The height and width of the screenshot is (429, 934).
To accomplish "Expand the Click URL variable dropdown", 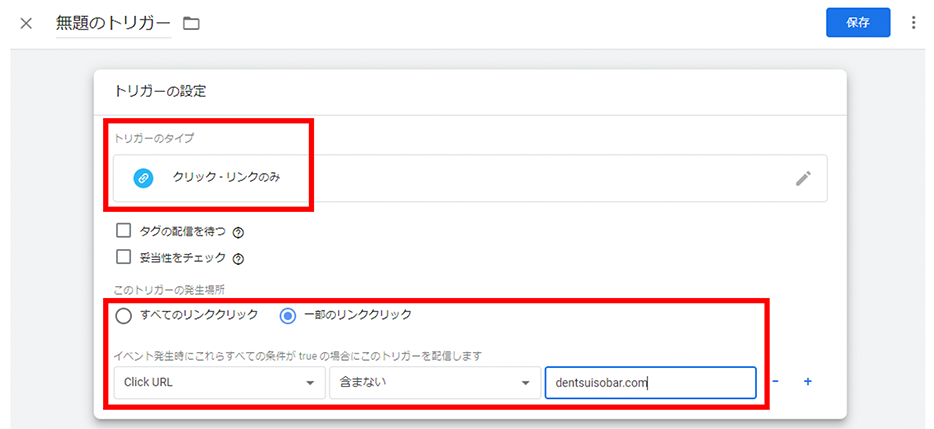I will tap(217, 382).
